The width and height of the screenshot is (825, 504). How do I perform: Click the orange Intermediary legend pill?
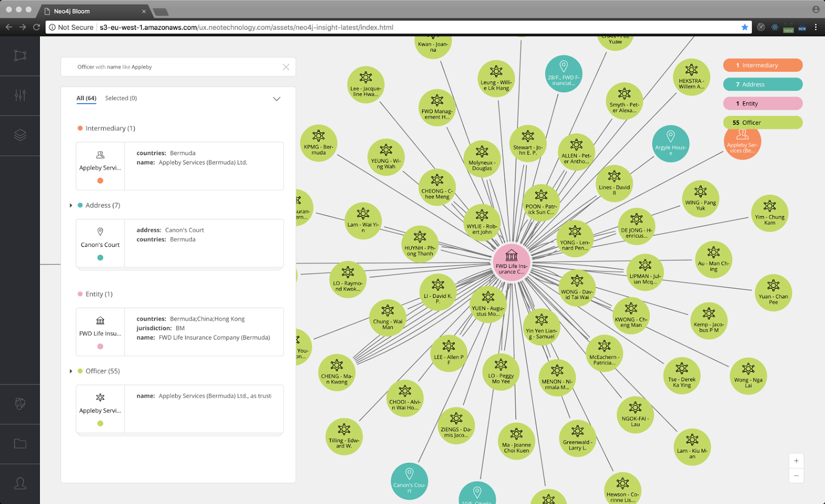pos(763,65)
